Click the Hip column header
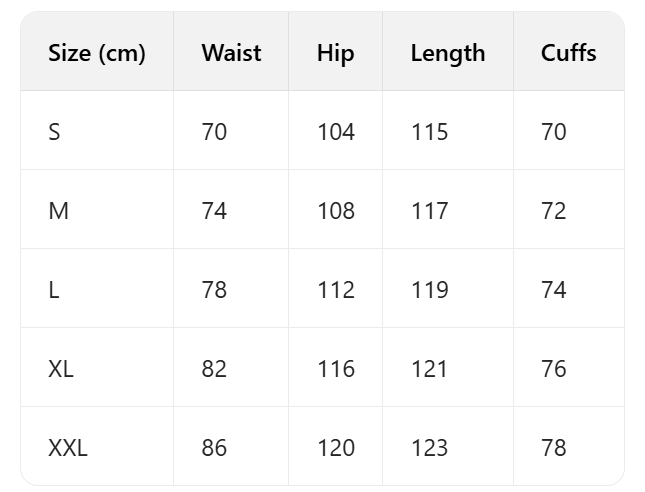 pyautogui.click(x=335, y=53)
